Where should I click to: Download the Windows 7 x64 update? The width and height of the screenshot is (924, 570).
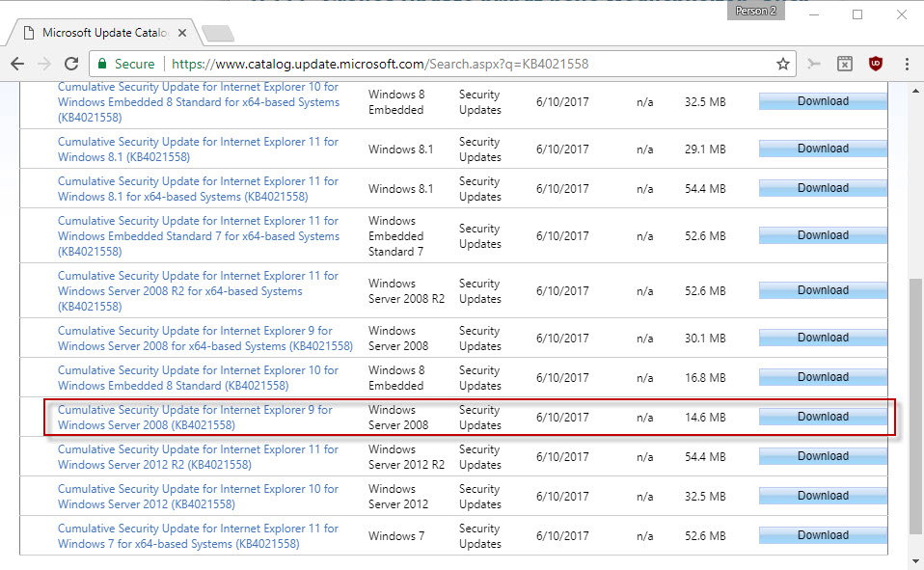tap(823, 535)
